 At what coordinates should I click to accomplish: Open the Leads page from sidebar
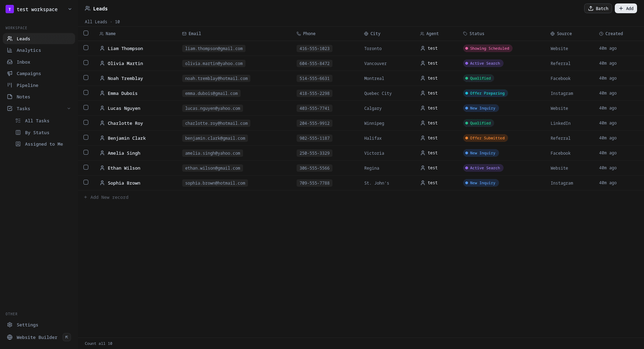pos(39,39)
